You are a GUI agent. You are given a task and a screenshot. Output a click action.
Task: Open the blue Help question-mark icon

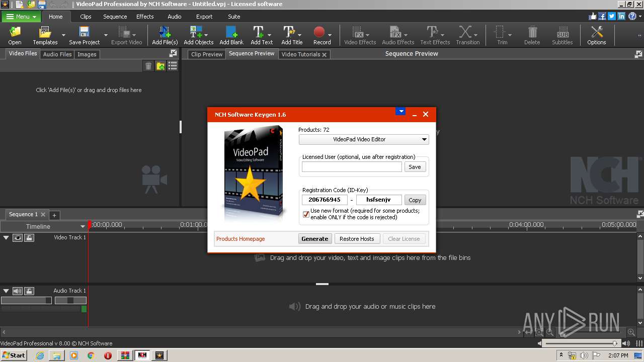pyautogui.click(x=632, y=16)
